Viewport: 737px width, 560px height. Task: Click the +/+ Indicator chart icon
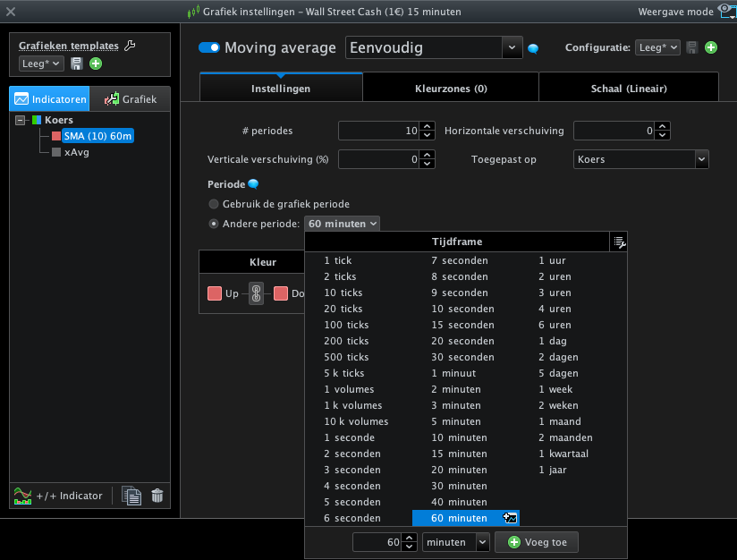click(22, 496)
